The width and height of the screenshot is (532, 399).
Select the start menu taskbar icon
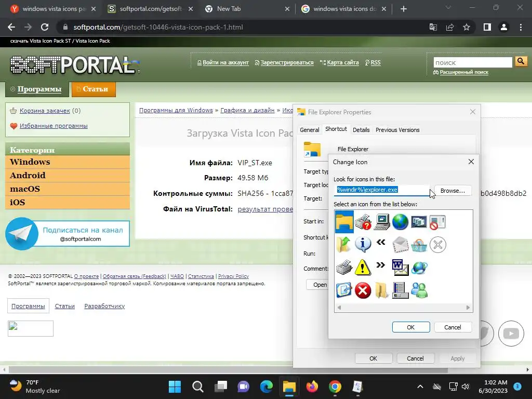(401, 290)
